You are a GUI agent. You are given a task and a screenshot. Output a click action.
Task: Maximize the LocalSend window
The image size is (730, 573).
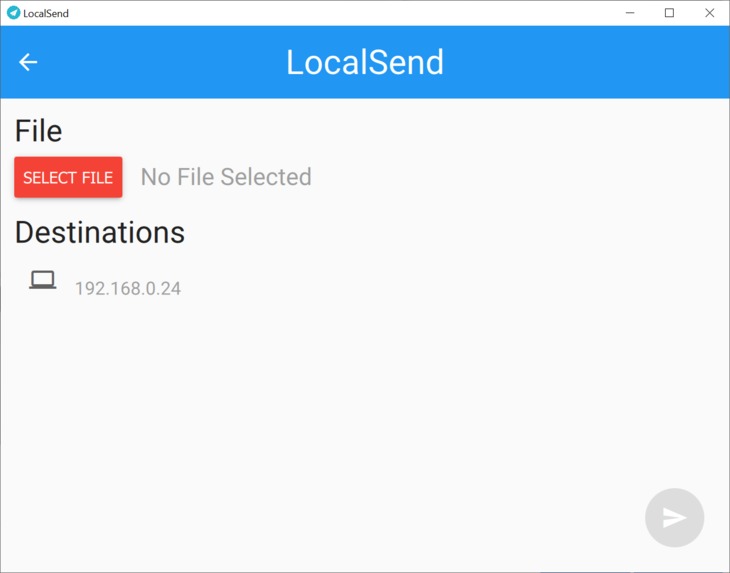click(x=669, y=13)
